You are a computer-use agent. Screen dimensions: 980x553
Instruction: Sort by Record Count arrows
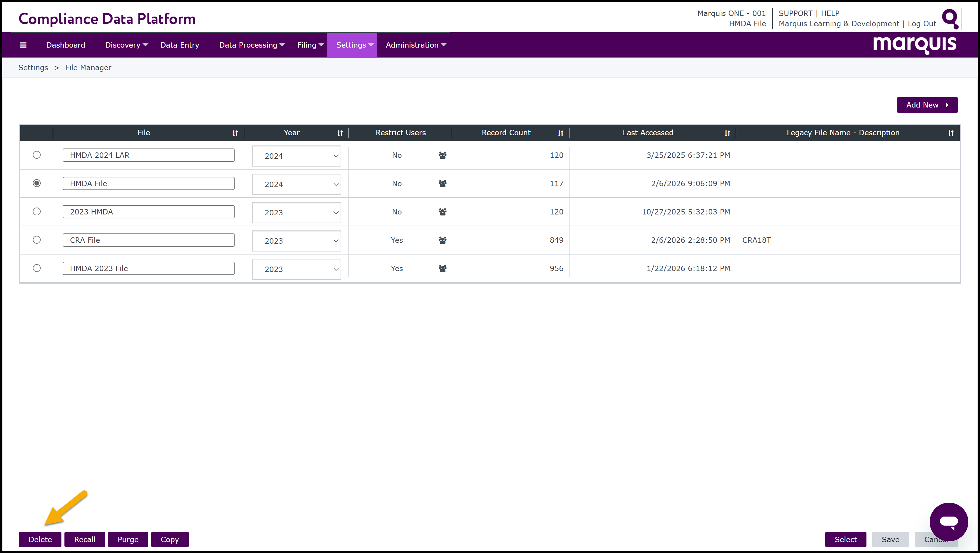(x=560, y=133)
